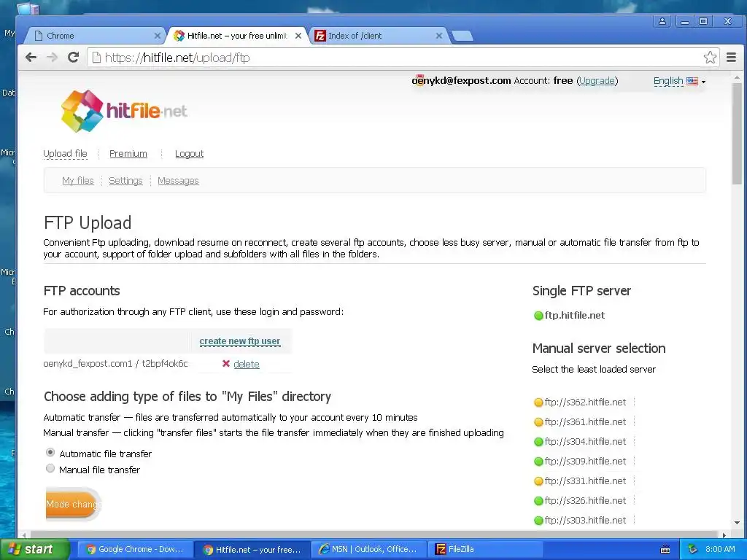Close the Chrome tab

tap(158, 36)
